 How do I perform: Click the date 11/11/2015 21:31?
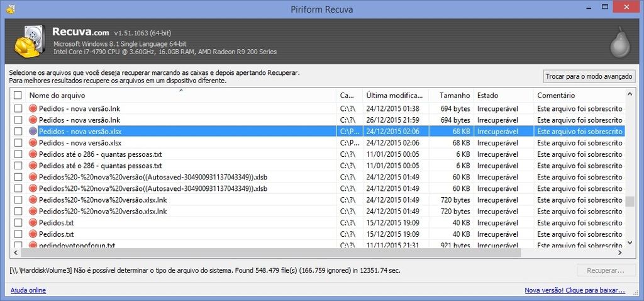click(x=392, y=245)
